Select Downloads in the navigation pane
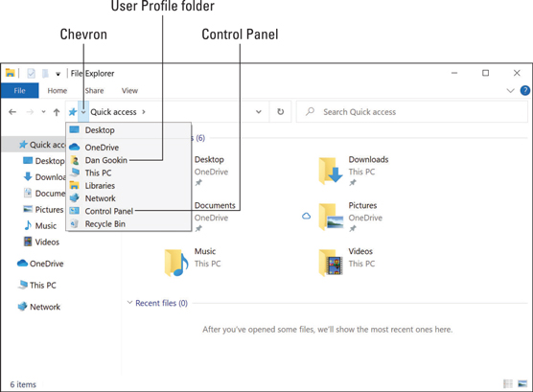This screenshot has height=392, width=533. click(x=44, y=177)
